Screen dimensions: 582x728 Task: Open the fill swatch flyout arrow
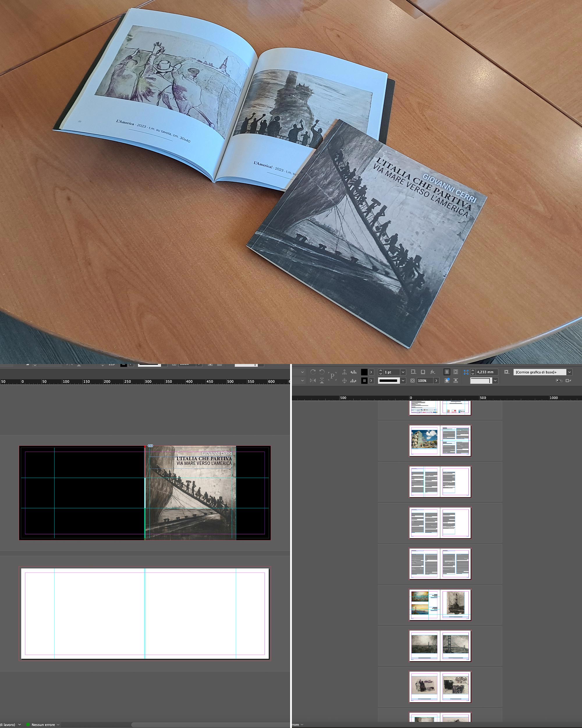372,372
